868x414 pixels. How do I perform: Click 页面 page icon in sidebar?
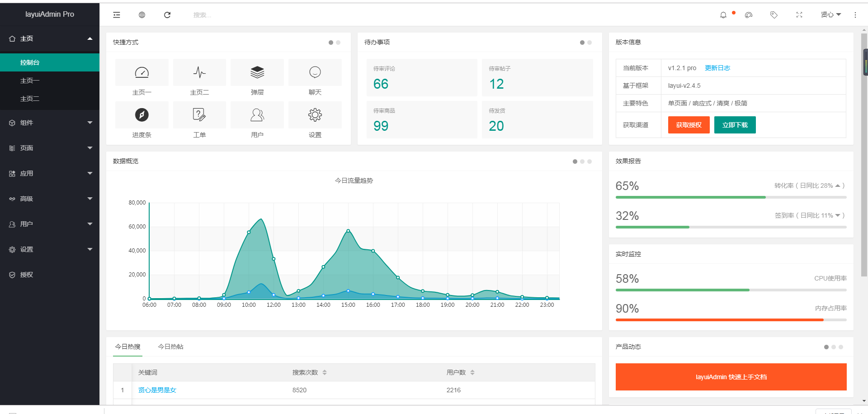12,148
